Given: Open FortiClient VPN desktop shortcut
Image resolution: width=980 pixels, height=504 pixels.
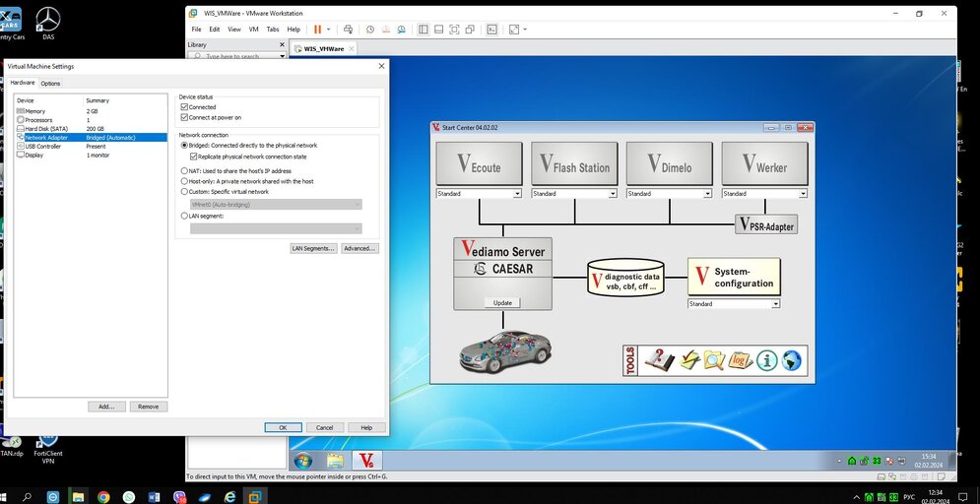Looking at the screenshot, I should tap(48, 449).
